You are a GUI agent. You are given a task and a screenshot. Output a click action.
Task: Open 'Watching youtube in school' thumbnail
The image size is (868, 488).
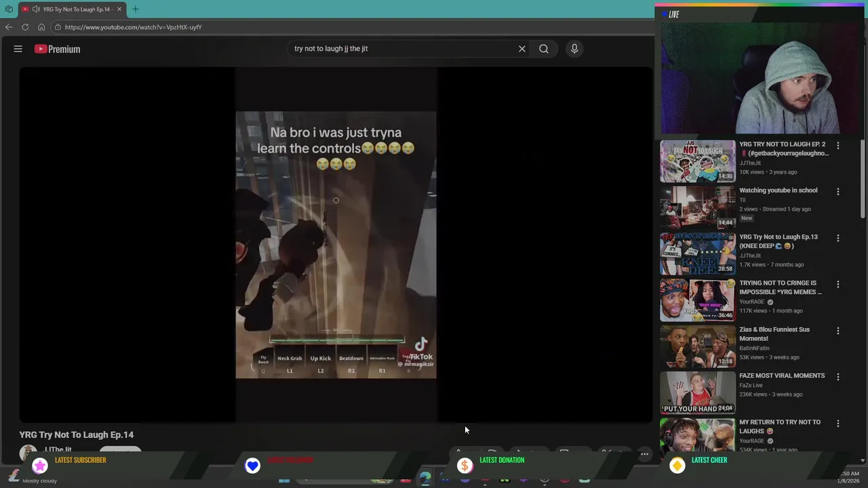pyautogui.click(x=698, y=207)
